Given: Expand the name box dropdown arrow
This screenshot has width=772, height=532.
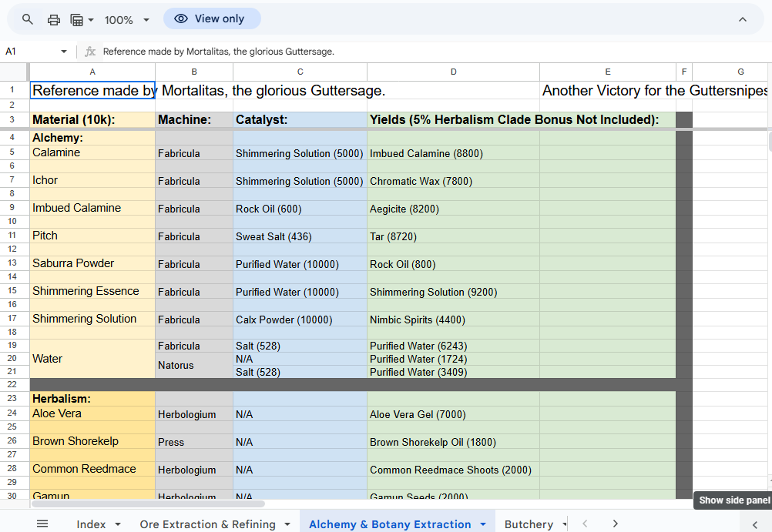Looking at the screenshot, I should [64, 52].
